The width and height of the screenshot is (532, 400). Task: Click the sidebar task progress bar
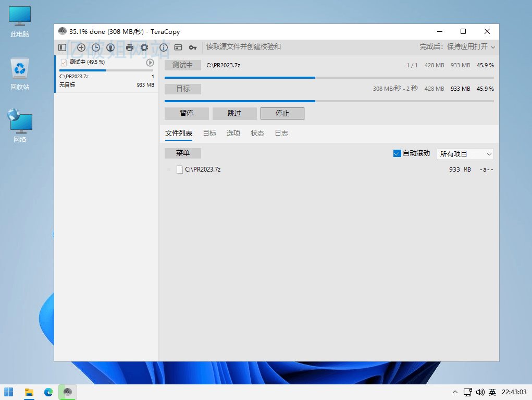coord(106,70)
